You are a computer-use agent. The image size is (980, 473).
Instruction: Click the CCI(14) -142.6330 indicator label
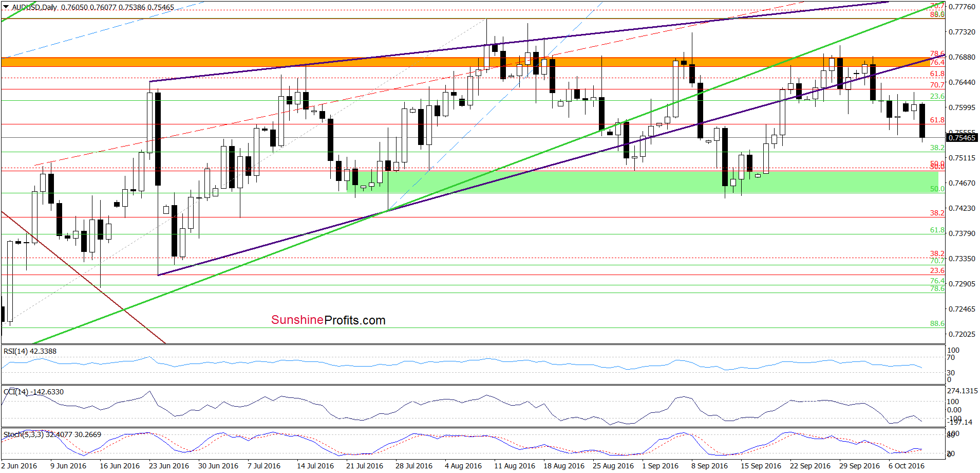(x=33, y=392)
